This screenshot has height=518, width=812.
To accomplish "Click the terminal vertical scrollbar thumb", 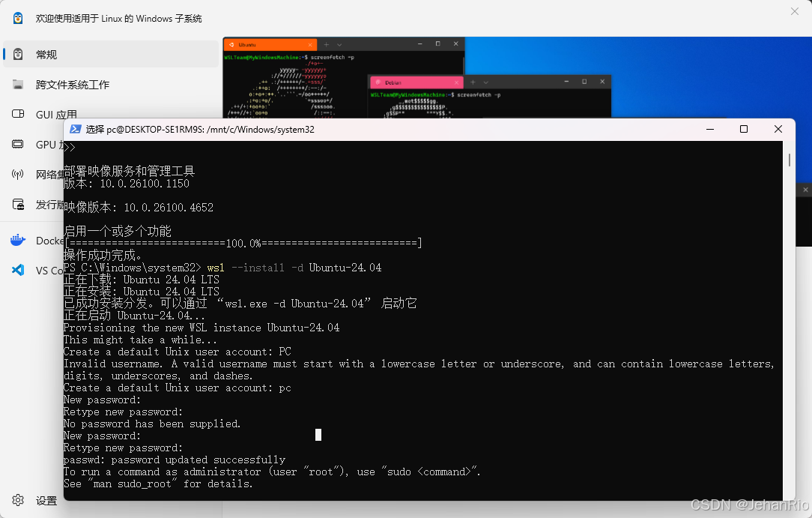I will tap(790, 160).
